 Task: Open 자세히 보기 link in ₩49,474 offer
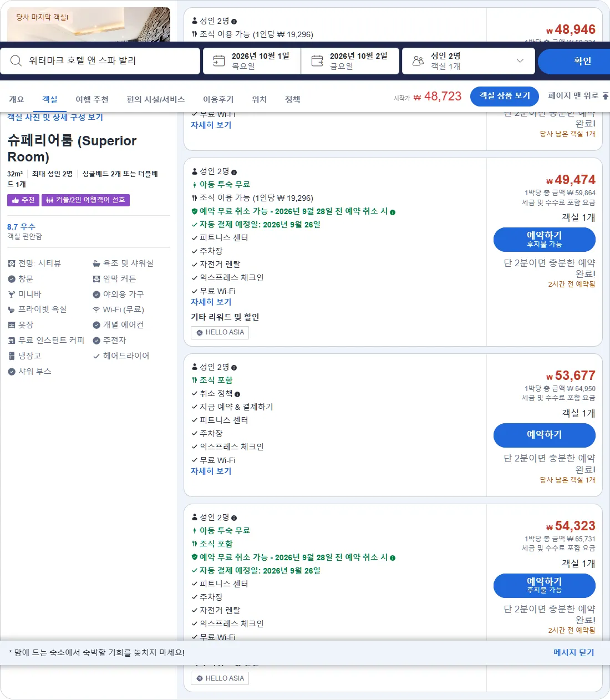tap(211, 302)
